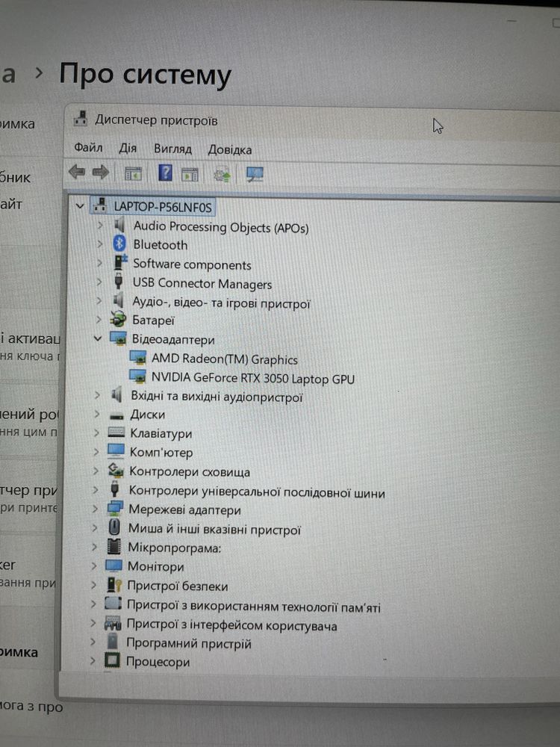The height and width of the screenshot is (747, 560).
Task: Click the Пристрої безпеки key icon
Action: pyautogui.click(x=113, y=585)
